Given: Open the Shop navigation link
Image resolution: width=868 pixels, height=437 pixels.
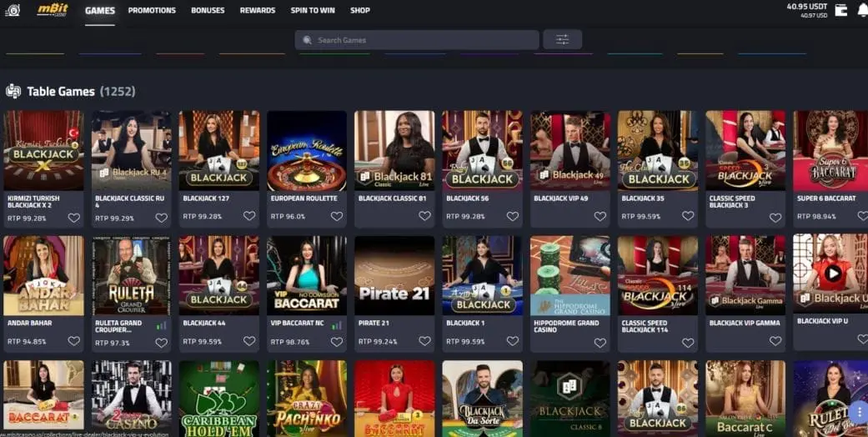Looking at the screenshot, I should [x=359, y=11].
